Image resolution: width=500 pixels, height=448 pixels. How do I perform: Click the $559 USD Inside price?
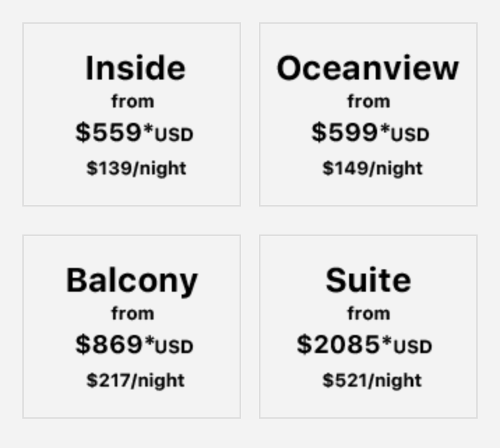[134, 132]
